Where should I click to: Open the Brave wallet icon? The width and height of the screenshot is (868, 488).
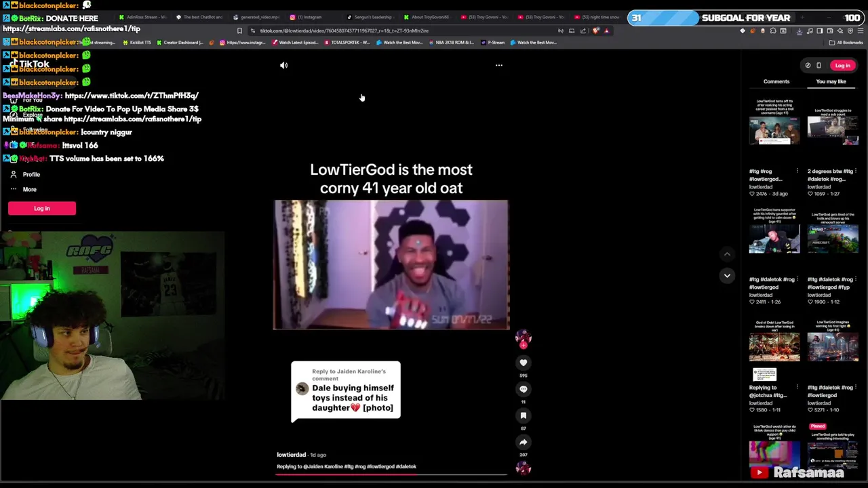tap(830, 30)
